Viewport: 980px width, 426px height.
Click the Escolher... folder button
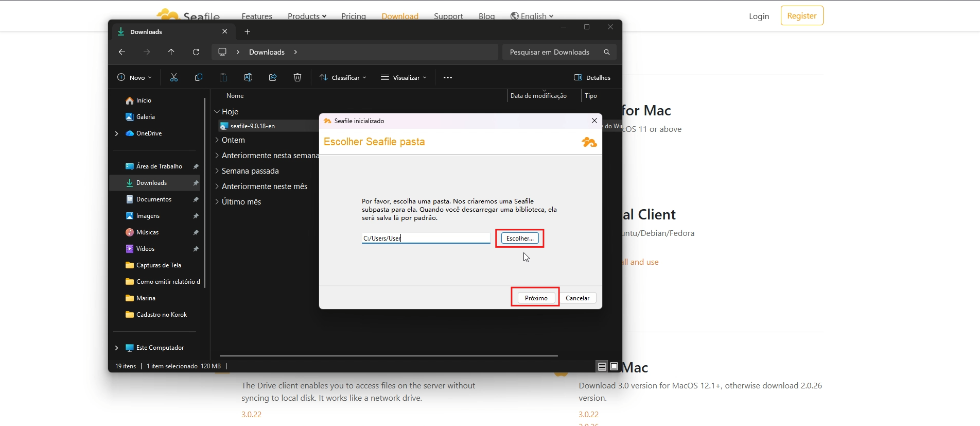[520, 238]
